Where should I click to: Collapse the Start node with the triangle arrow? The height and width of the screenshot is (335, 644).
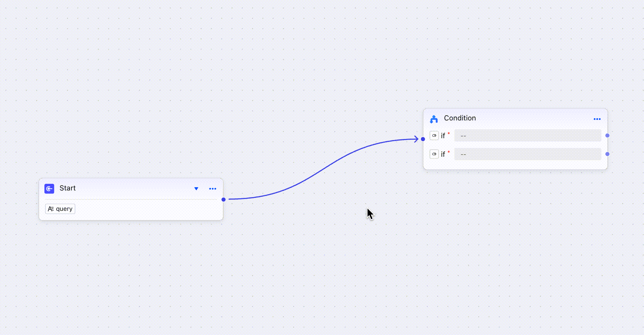pyautogui.click(x=196, y=189)
